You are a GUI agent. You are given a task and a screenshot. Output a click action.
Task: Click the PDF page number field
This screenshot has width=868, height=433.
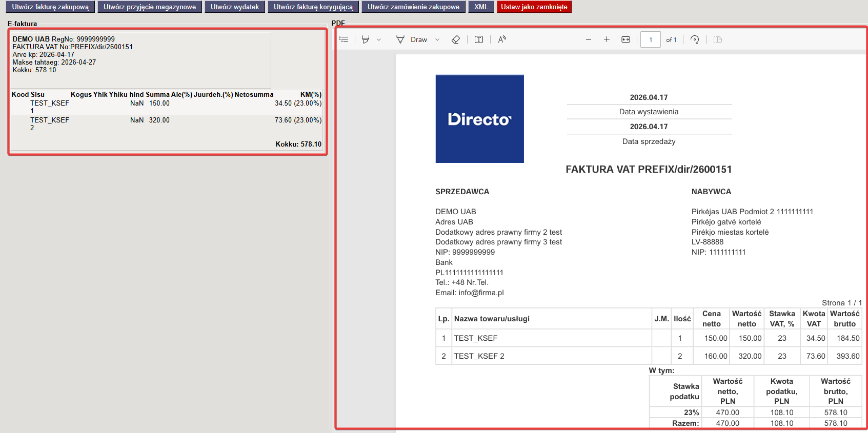pyautogui.click(x=650, y=39)
